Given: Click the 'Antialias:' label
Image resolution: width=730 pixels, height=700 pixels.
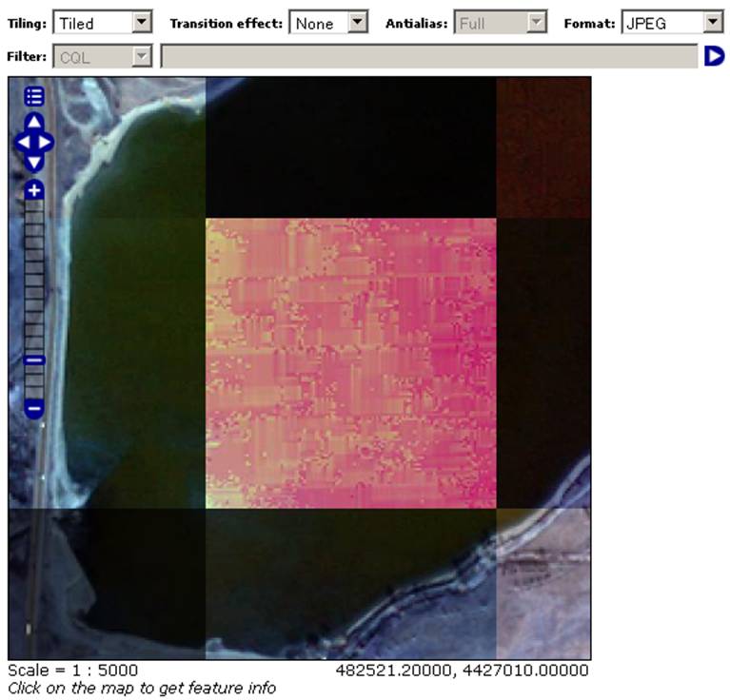Looking at the screenshot, I should pos(417,23).
